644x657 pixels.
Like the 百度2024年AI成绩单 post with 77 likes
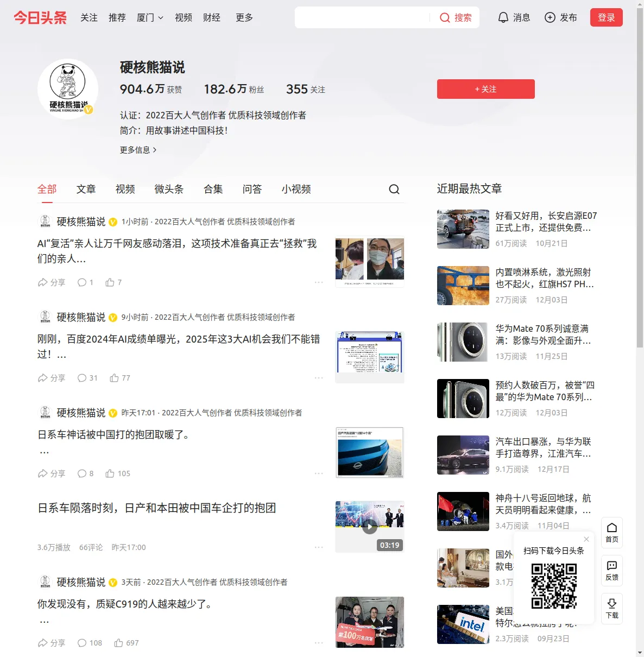(x=120, y=378)
